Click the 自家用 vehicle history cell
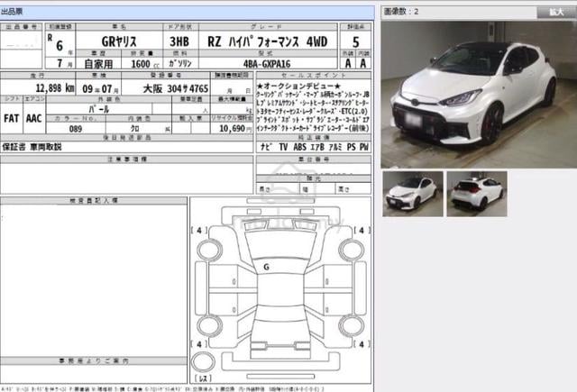Screen dimensions: 577x392 point(98,64)
